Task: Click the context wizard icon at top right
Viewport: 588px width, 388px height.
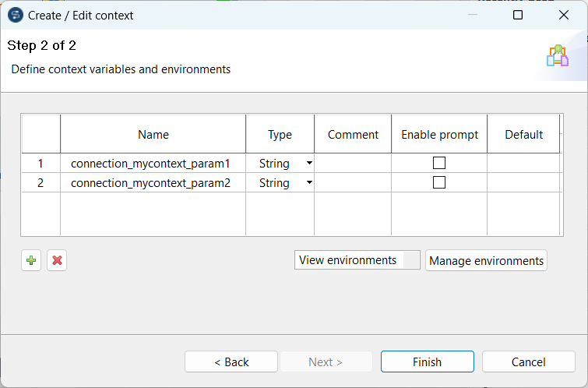Action: (558, 57)
